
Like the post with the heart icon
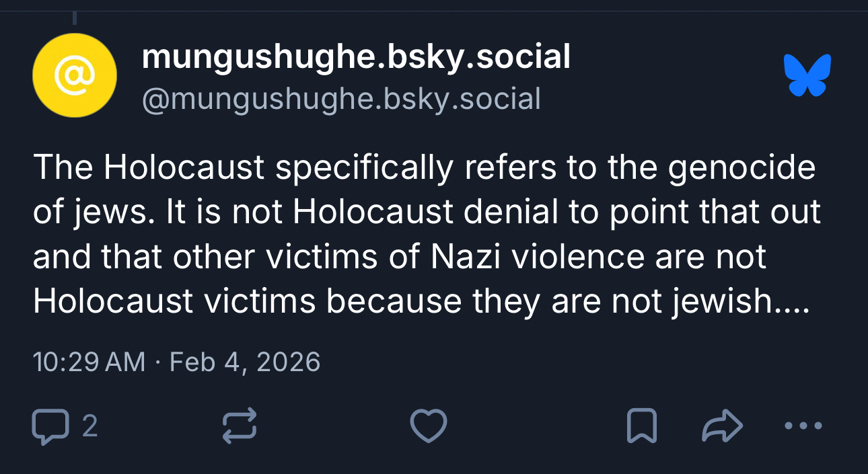(x=429, y=426)
